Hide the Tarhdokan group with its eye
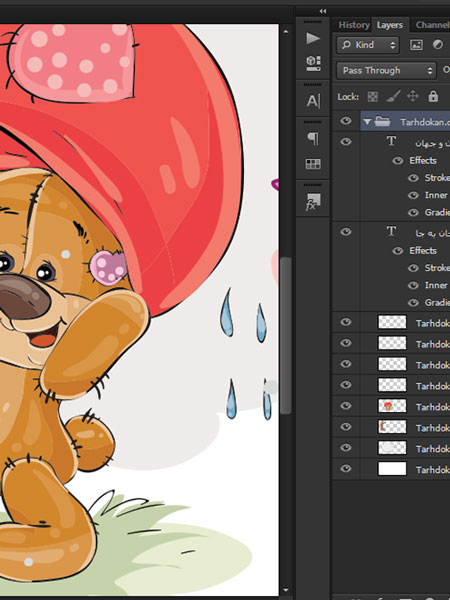The image size is (450, 600). 346,121
